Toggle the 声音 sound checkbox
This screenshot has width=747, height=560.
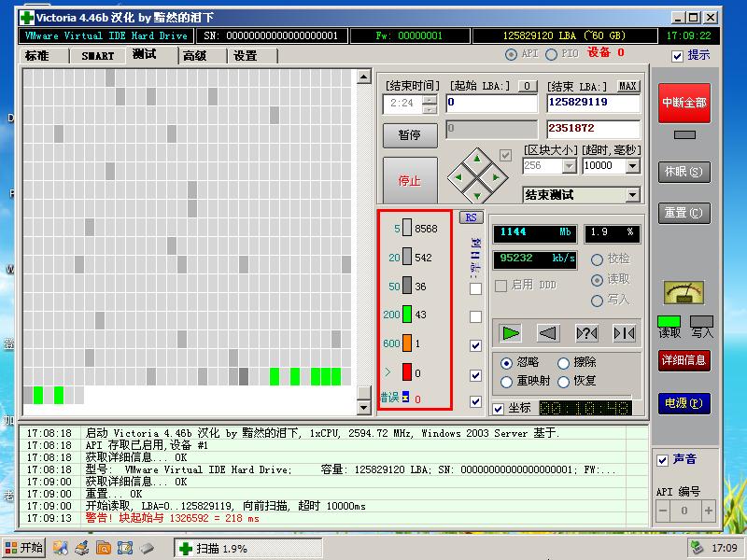662,460
